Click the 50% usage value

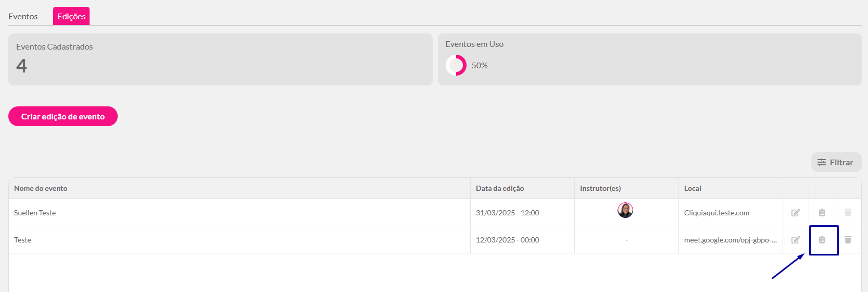click(x=480, y=65)
